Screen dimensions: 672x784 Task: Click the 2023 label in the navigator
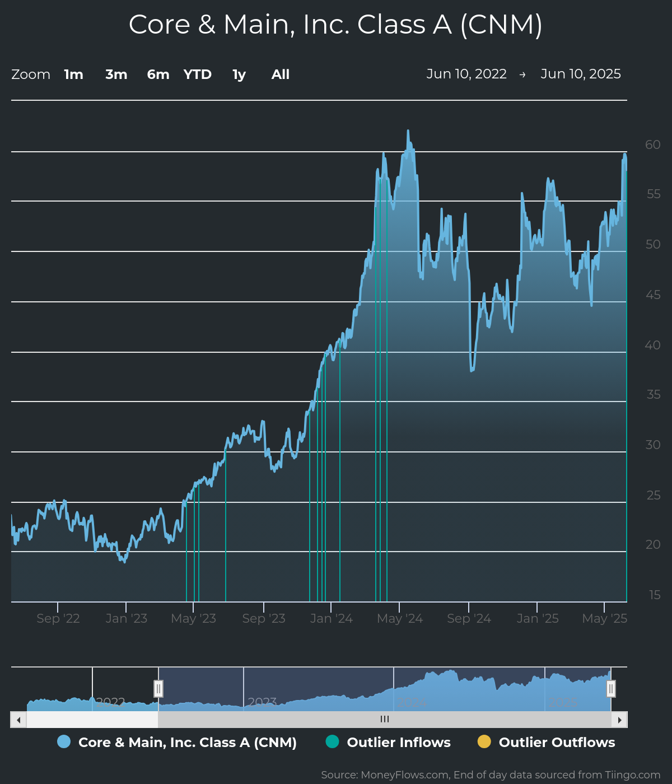tap(262, 702)
